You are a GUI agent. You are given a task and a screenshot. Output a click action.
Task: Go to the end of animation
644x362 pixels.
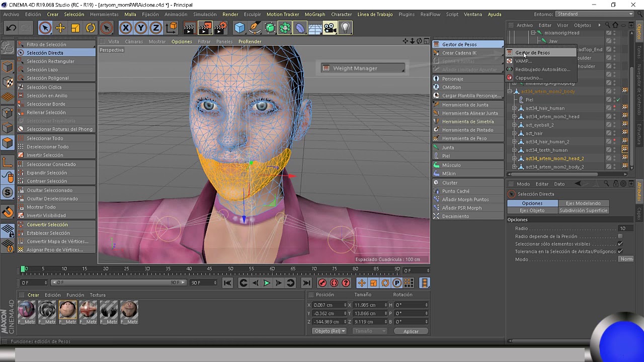pos(306,283)
